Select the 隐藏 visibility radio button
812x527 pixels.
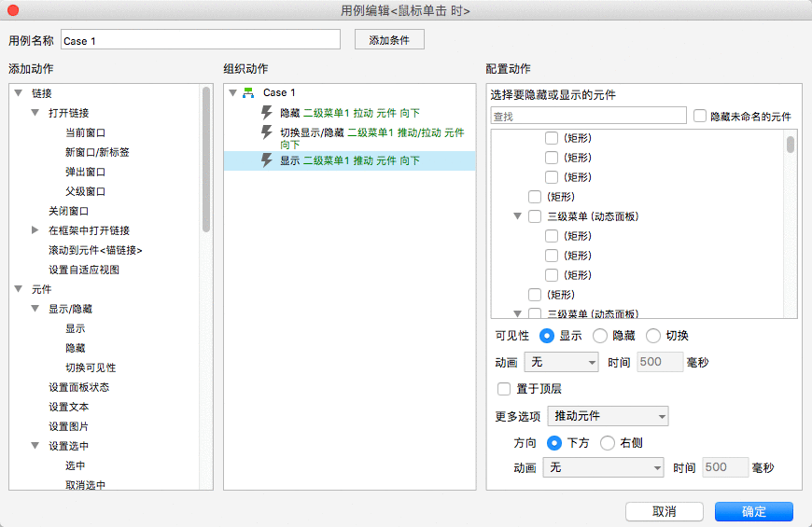600,336
